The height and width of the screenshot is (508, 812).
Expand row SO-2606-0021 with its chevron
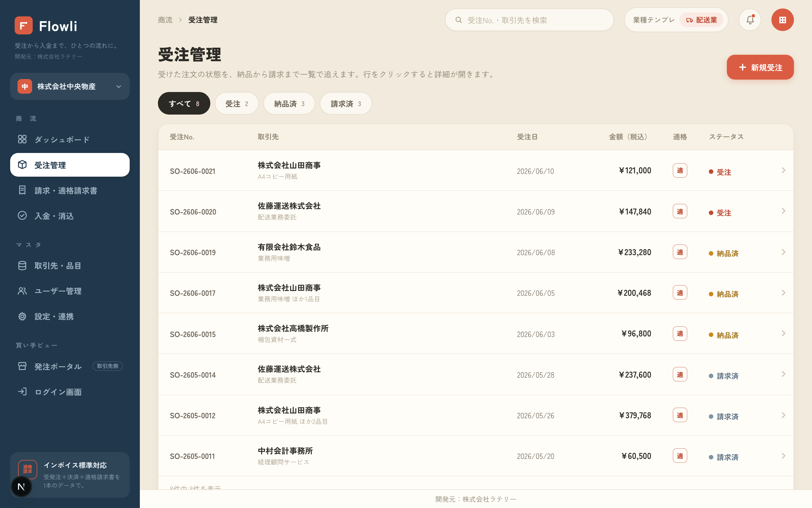(x=784, y=170)
